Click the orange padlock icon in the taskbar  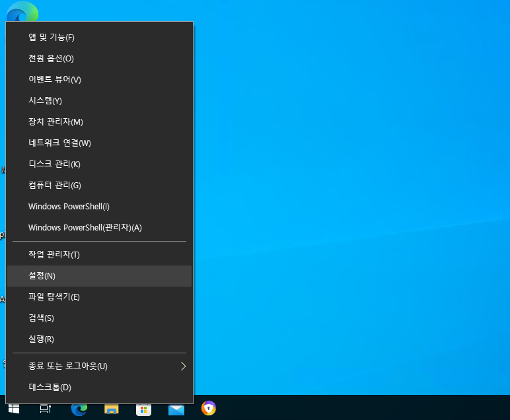(x=208, y=409)
